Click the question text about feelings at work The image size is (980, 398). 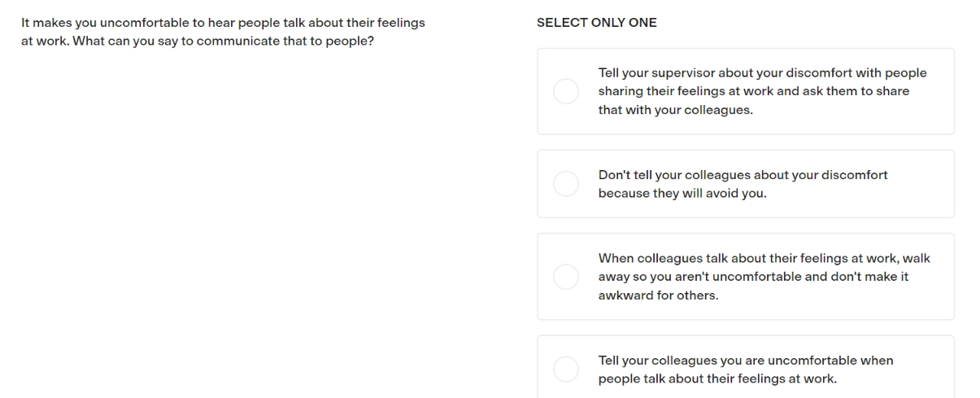tap(223, 32)
